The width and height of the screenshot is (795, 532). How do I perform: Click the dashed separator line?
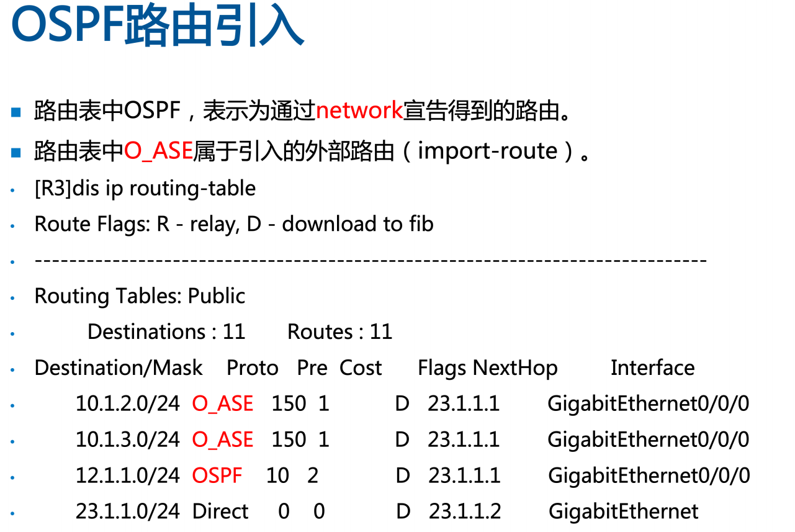(371, 260)
